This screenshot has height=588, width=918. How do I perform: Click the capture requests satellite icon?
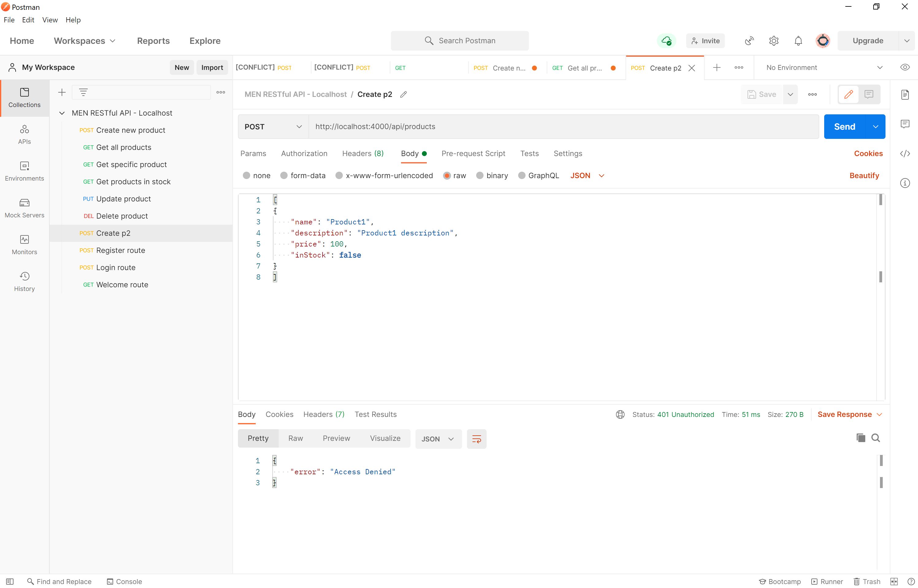pyautogui.click(x=749, y=41)
